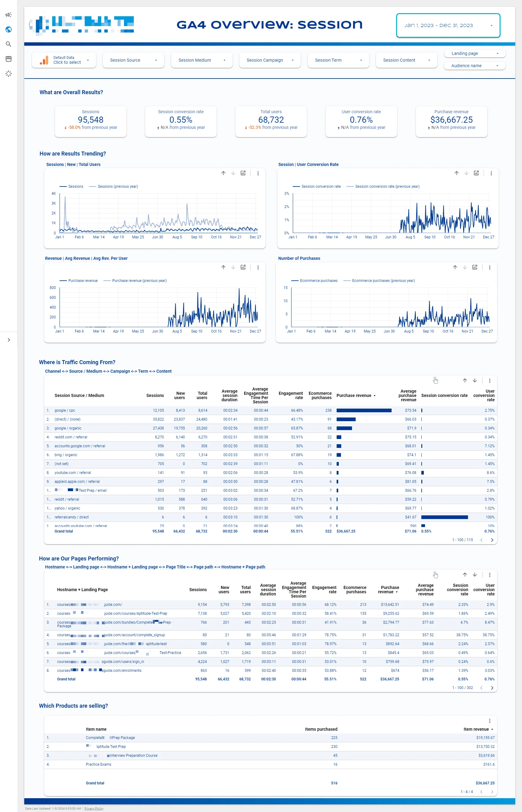
Task: Select the youtube.com / referral row
Action: tap(270, 472)
